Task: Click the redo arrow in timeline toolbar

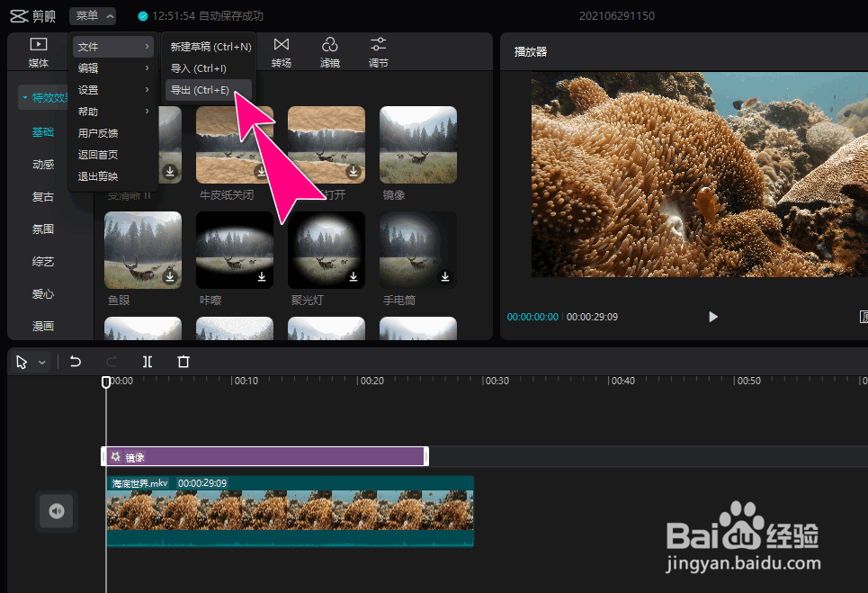Action: pos(112,362)
